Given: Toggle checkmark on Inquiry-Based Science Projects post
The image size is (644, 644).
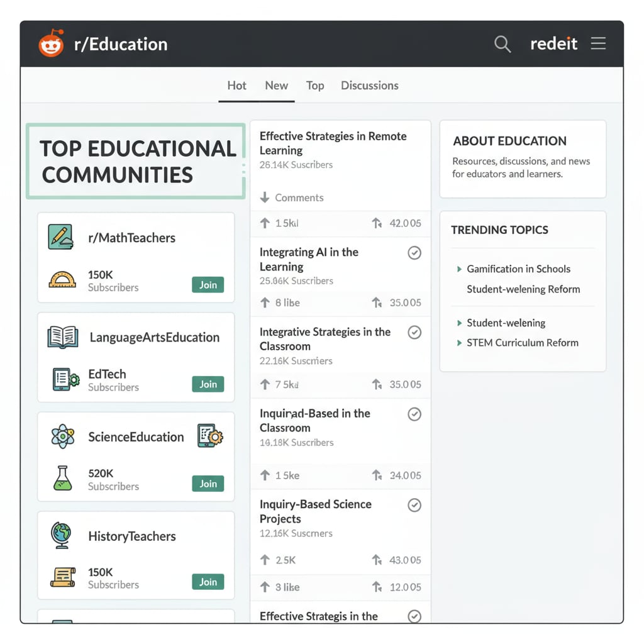Looking at the screenshot, I should (x=414, y=505).
